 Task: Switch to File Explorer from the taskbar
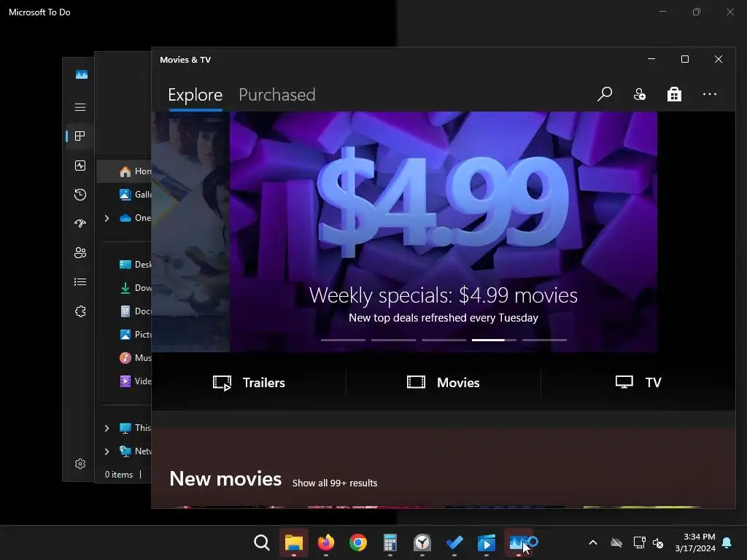click(x=293, y=542)
